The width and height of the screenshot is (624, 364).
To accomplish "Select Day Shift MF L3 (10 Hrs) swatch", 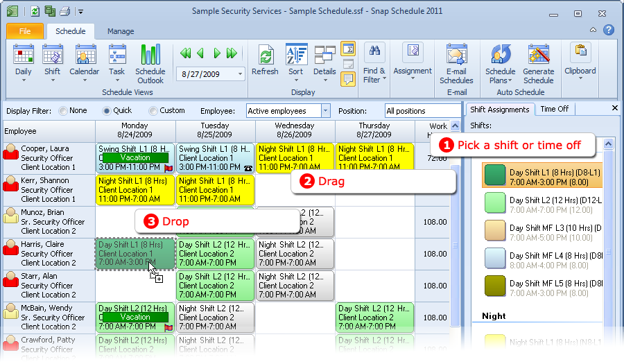I will [x=495, y=231].
